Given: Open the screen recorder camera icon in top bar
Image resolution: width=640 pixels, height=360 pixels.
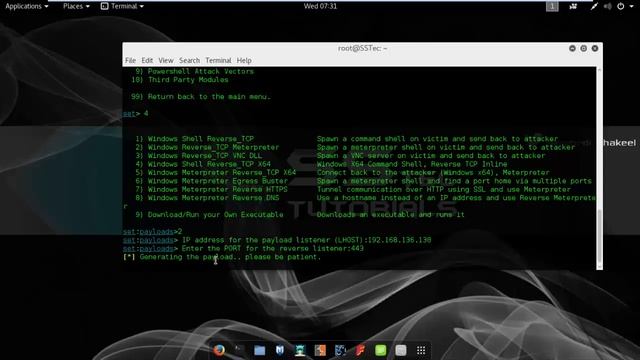Looking at the screenshot, I should pos(573,6).
